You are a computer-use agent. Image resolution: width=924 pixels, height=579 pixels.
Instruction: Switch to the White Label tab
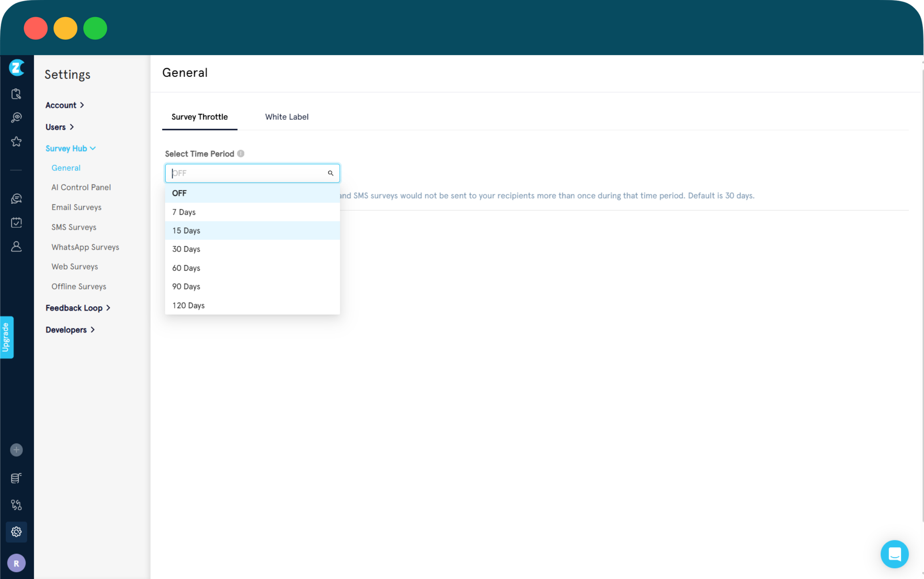click(x=287, y=117)
